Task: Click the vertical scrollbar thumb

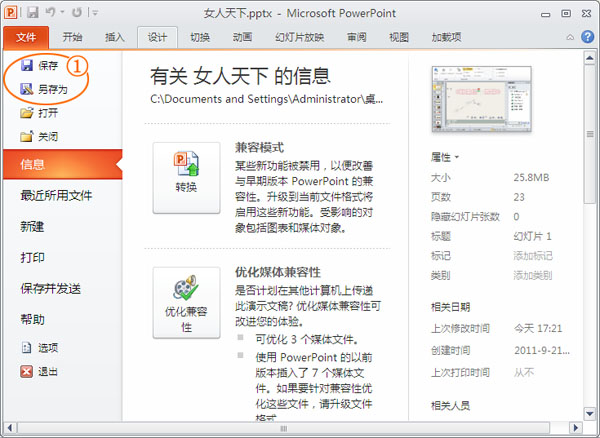Action: (590, 134)
